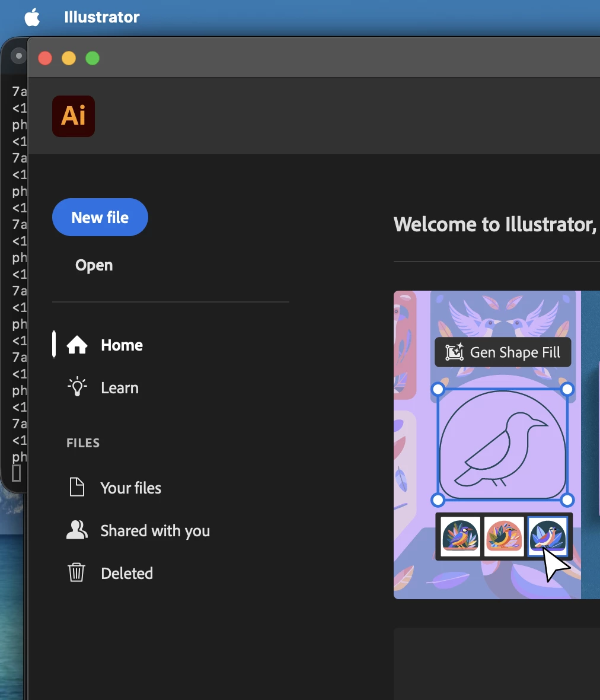This screenshot has width=600, height=700.
Task: Minimize Illustrator window with yellow button
Action: tap(69, 58)
